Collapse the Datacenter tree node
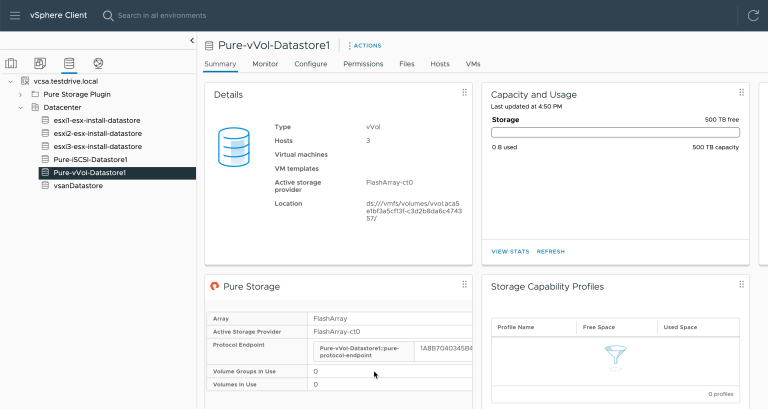The height and width of the screenshot is (409, 768). [x=21, y=107]
